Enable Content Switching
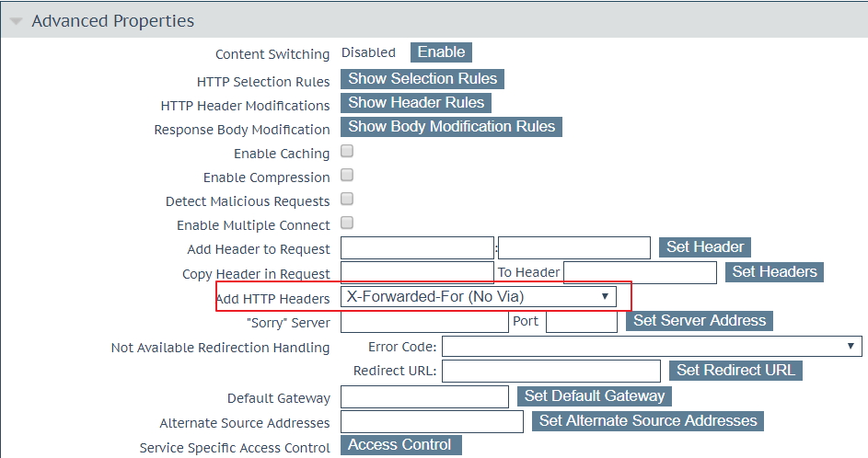868x458 pixels. (x=441, y=52)
